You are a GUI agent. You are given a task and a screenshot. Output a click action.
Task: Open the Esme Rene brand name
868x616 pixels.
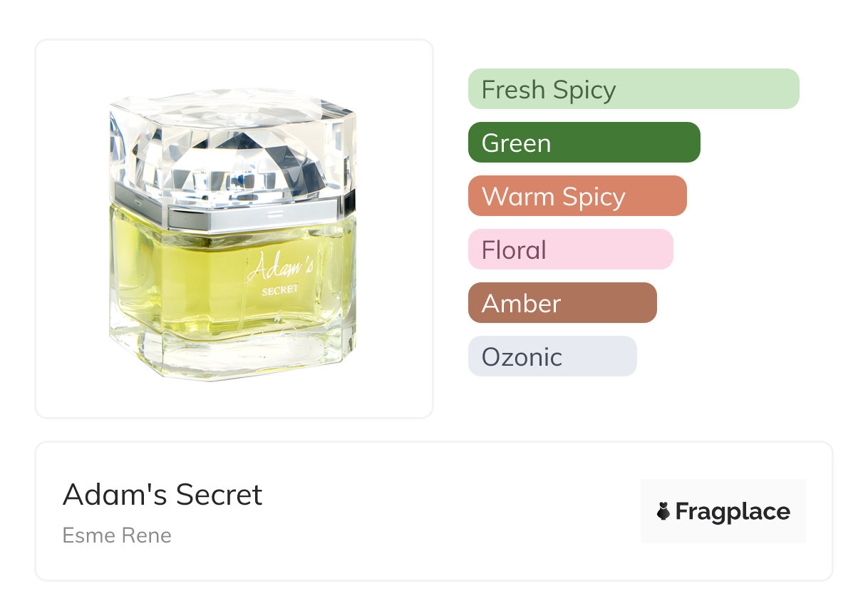click(117, 535)
